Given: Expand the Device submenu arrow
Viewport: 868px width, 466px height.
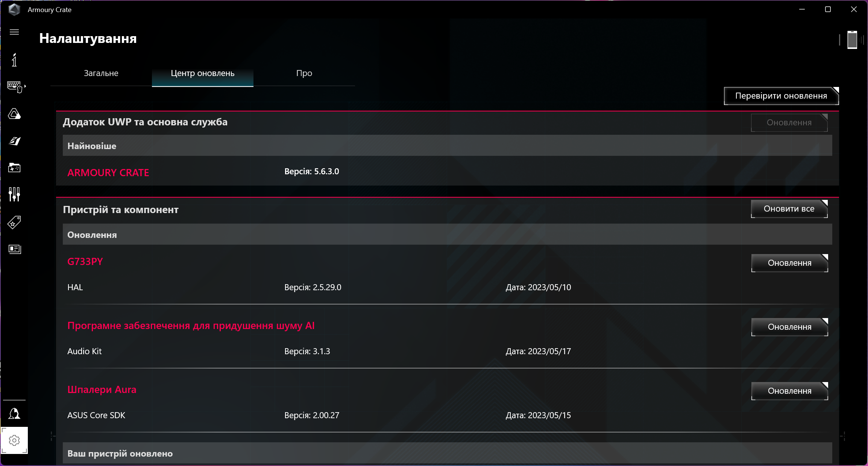Looking at the screenshot, I should pos(25,86).
